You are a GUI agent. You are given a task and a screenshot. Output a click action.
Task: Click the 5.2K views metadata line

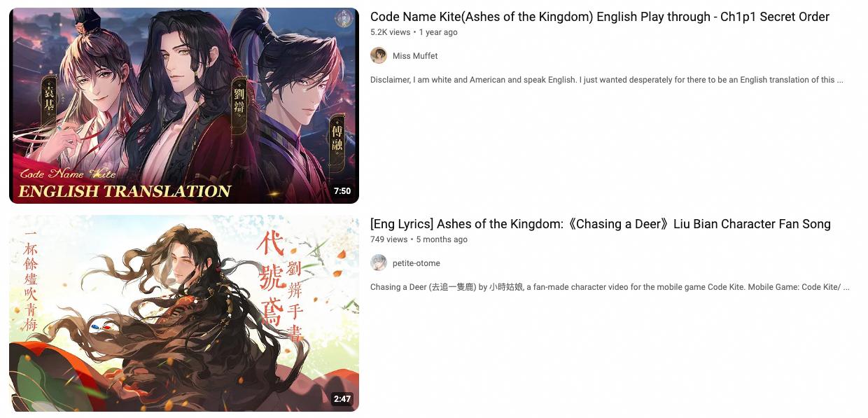tap(414, 32)
